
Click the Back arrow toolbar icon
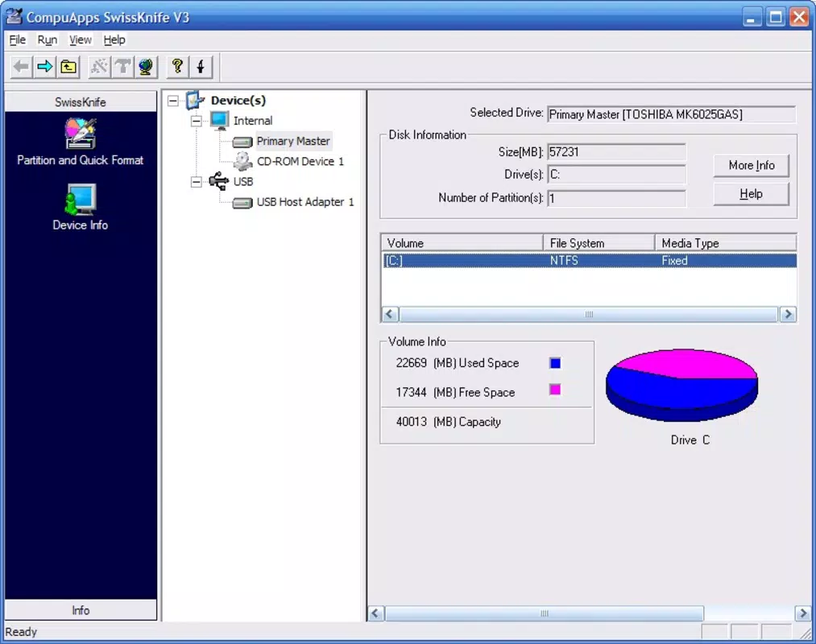21,67
